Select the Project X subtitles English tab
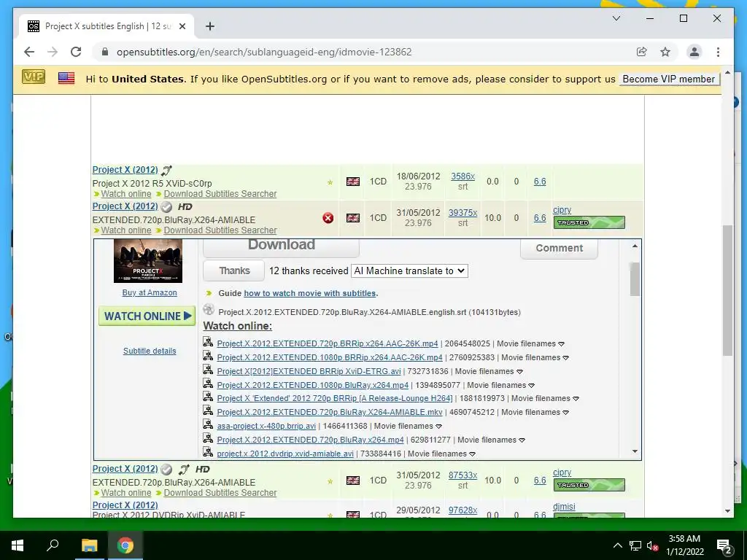Viewport: 747px width, 560px height. [x=107, y=26]
